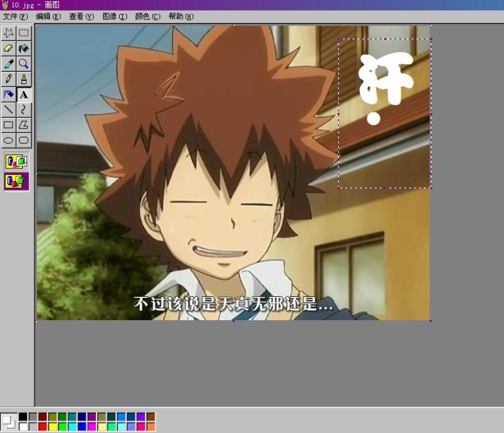The image size is (504, 433).
Task: Pick the light gray color swatch
Action: [x=33, y=427]
